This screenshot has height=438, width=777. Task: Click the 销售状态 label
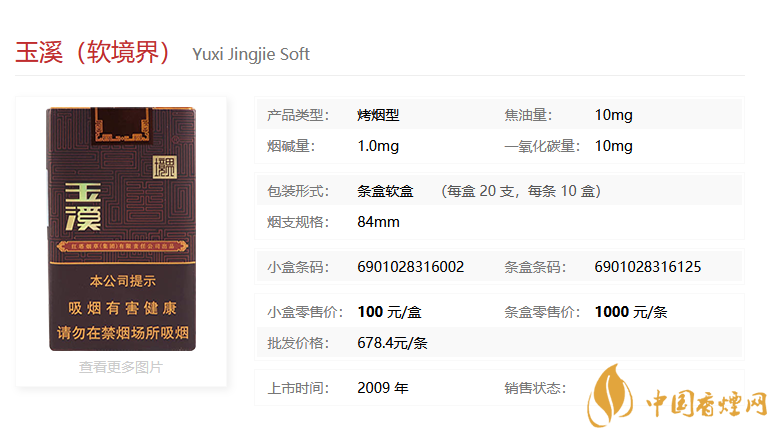coord(535,388)
